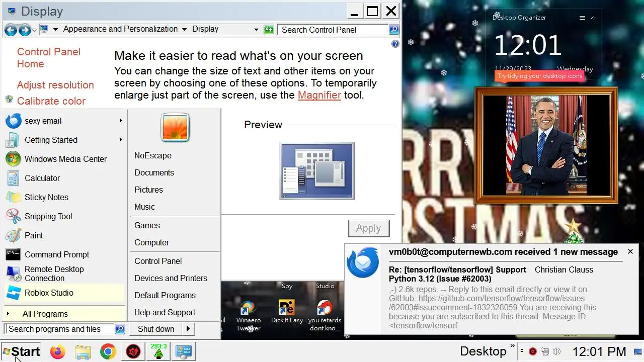The width and height of the screenshot is (644, 362).
Task: Expand the Desktop toolbar chevron
Action: [513, 346]
